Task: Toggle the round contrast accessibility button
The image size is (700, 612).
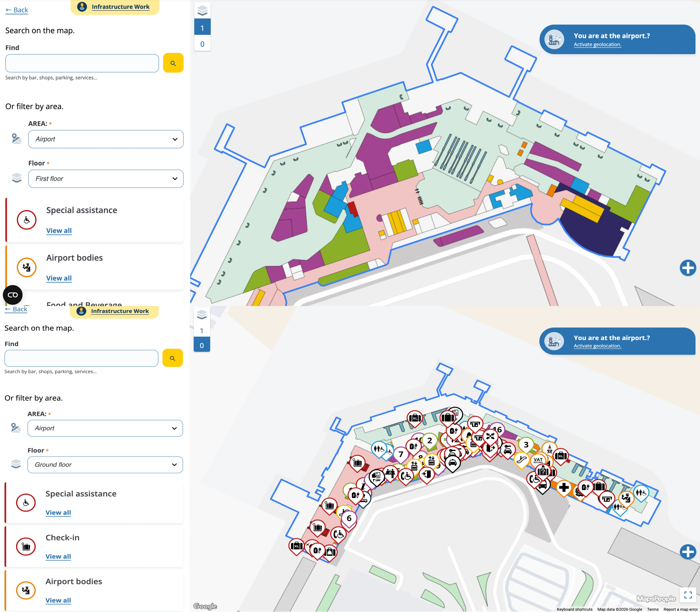Action: [13, 294]
